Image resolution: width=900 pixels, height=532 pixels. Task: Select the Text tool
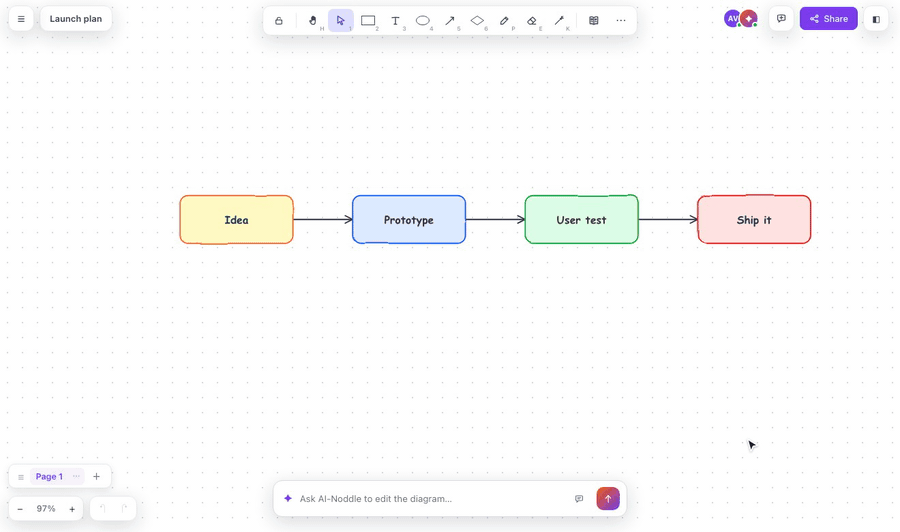coord(395,21)
